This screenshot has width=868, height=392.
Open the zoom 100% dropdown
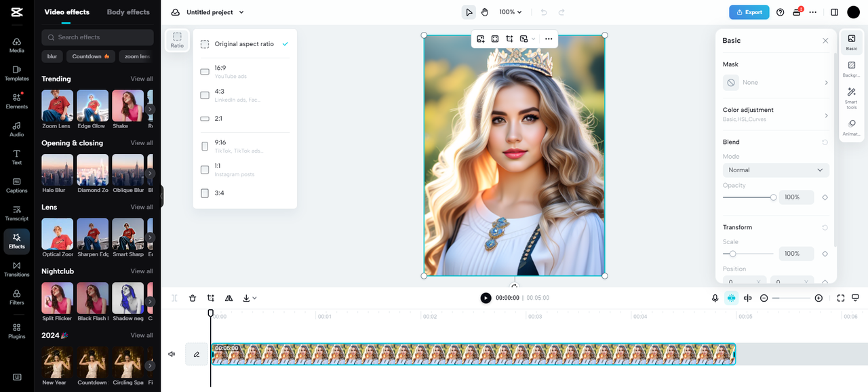coord(511,12)
